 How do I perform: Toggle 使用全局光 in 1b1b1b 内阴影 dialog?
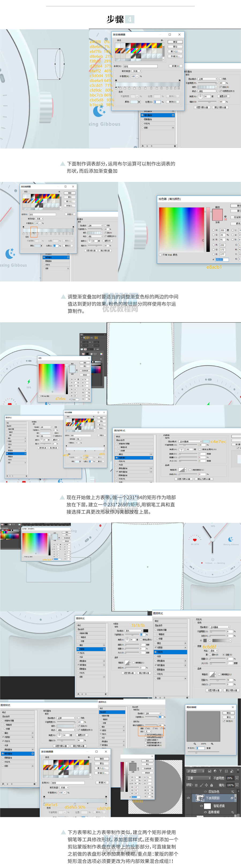141,639
